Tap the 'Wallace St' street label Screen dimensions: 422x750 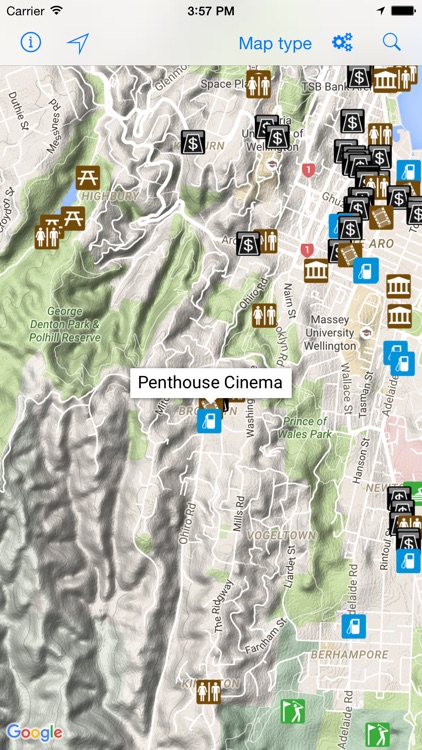click(x=346, y=388)
